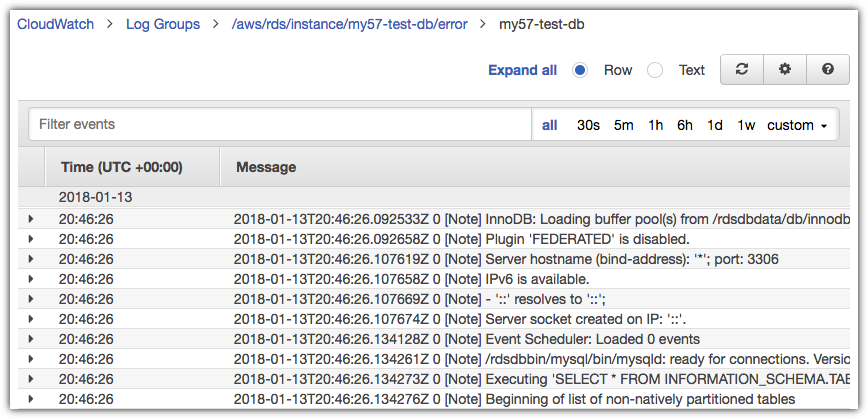
Task: Open the help question mark icon
Action: click(x=828, y=69)
